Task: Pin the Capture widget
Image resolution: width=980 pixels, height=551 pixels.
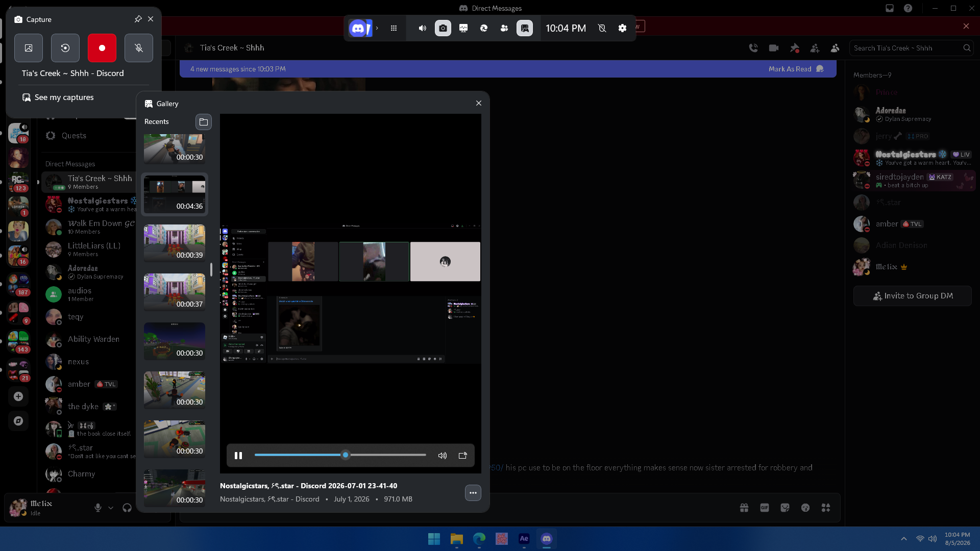Action: [138, 19]
